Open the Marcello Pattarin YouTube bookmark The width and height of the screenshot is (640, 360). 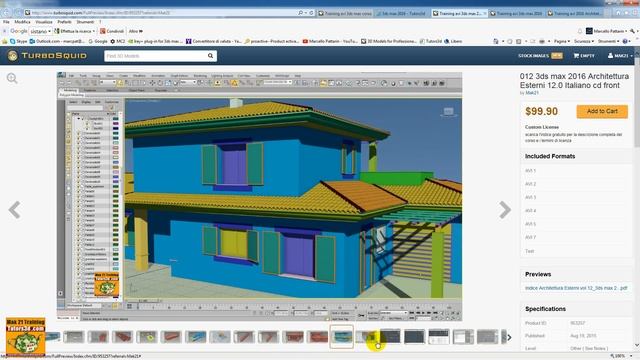(330, 41)
